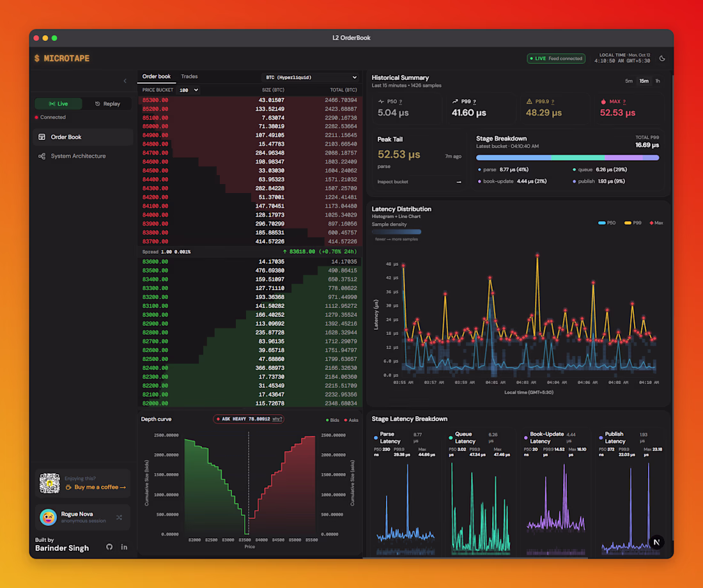Click the MAX help question mark
This screenshot has width=703, height=588.
[624, 102]
